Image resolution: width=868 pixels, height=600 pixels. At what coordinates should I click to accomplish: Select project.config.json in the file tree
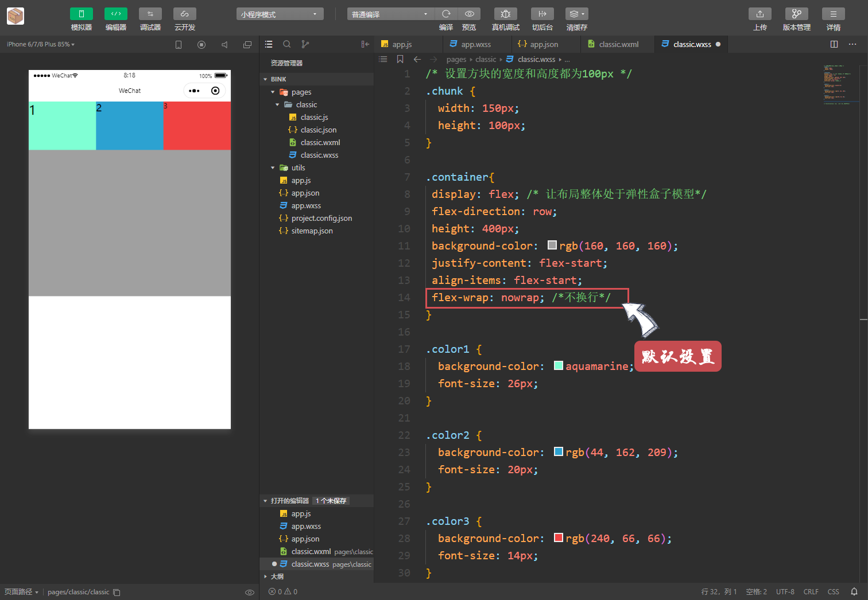pos(321,218)
